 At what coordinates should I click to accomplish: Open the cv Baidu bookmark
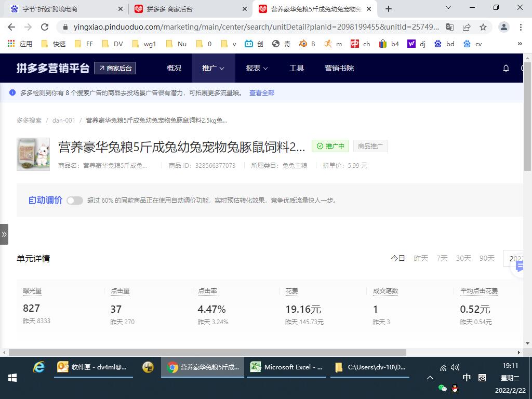[x=473, y=44]
